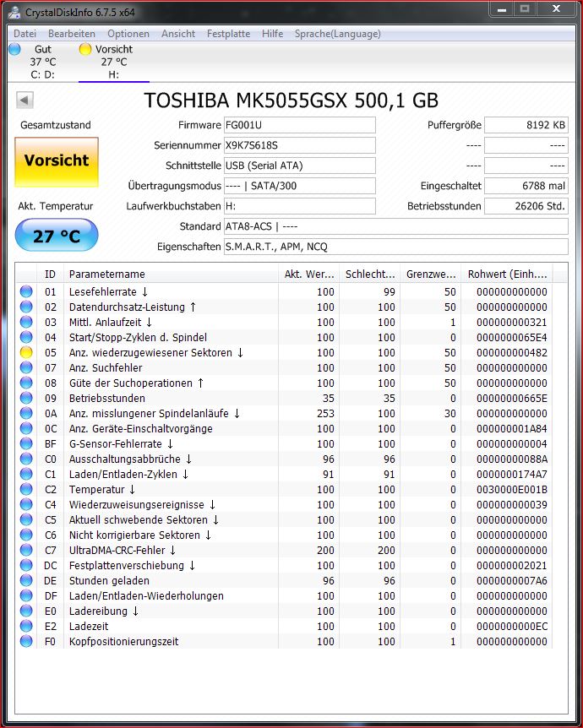Click the blue Gut status orb for the C: D: disk
Image resolution: width=583 pixels, height=728 pixels.
(x=15, y=49)
